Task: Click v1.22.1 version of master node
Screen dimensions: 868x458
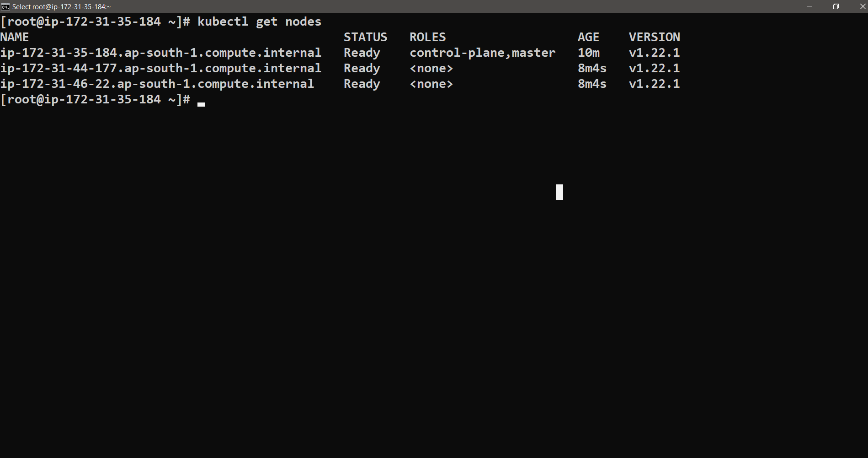Action: click(655, 53)
